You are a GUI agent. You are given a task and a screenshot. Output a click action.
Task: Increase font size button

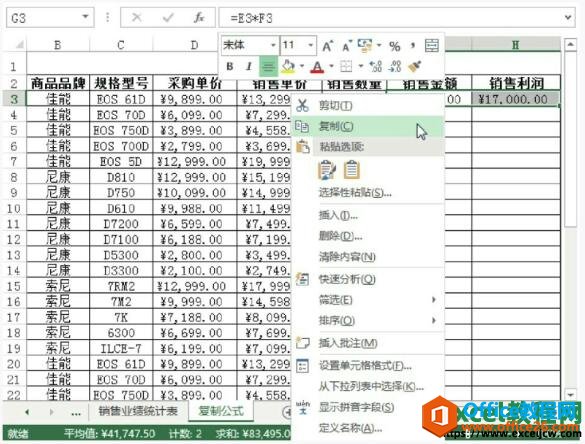[327, 46]
